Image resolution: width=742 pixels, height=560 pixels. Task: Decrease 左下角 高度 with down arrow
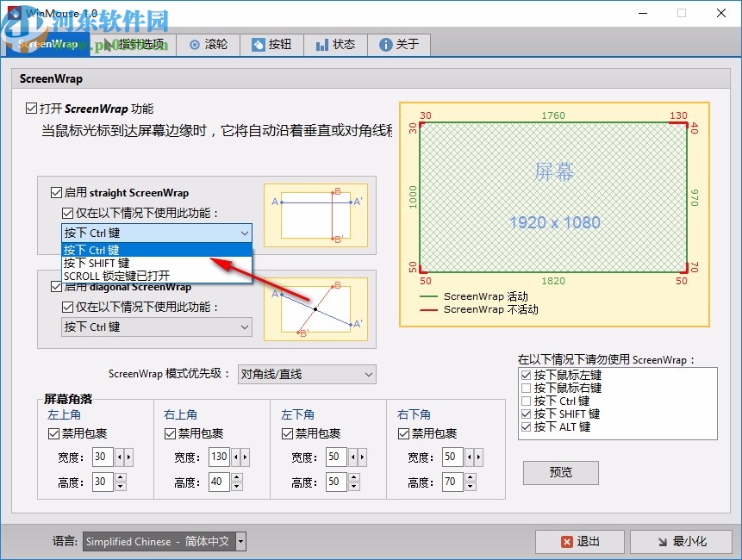(354, 487)
